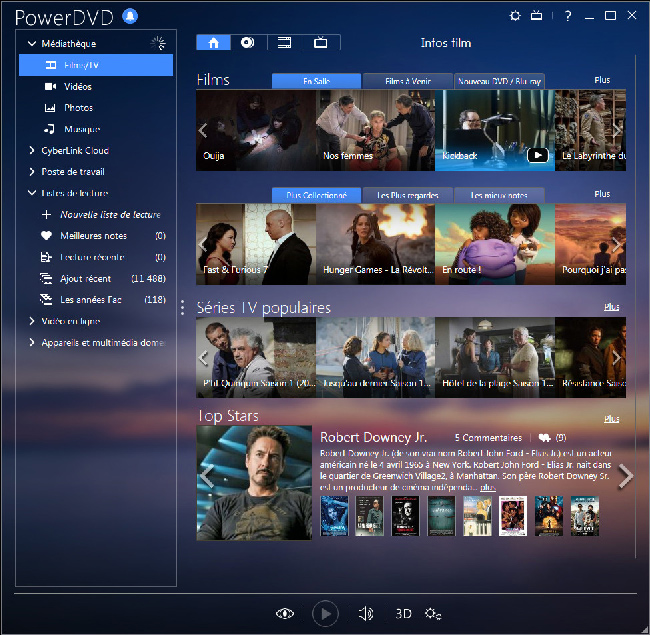Open the help question mark icon
This screenshot has height=635, width=650.
[x=568, y=16]
